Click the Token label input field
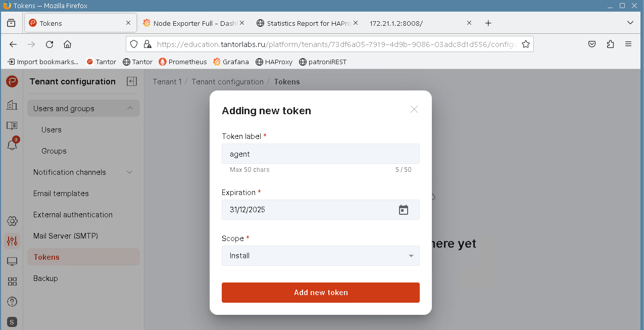Screen dimensions: 644x330 [320, 154]
